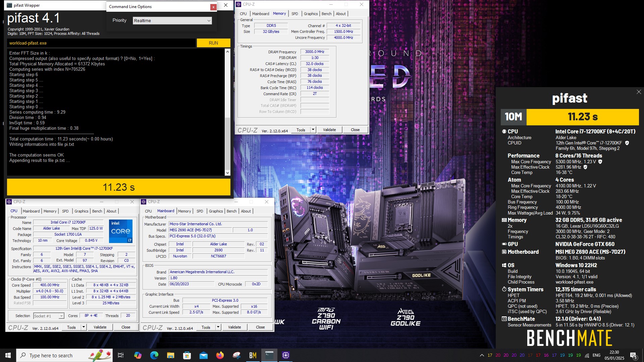Click the shield beside Max Core Frequency 5300 MHz
The height and width of the screenshot is (362, 644).
click(x=600, y=162)
